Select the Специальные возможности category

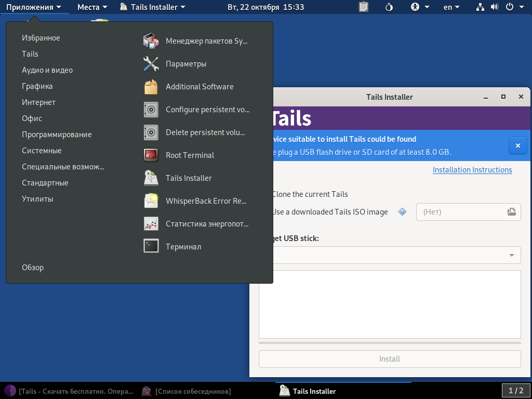63,167
